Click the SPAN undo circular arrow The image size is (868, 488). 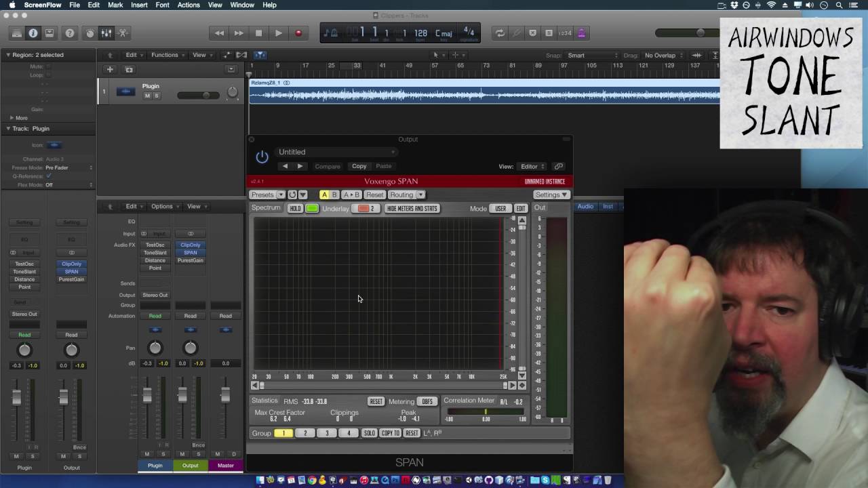292,195
